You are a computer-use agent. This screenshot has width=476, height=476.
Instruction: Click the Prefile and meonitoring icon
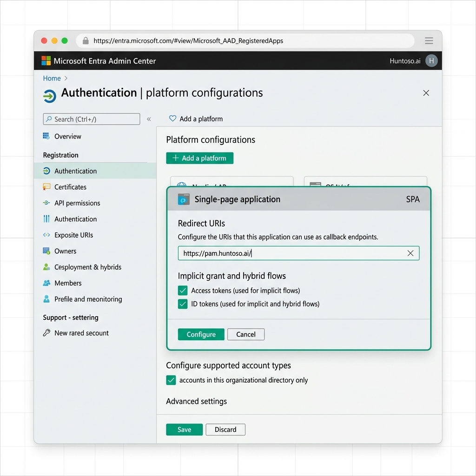tap(46, 299)
